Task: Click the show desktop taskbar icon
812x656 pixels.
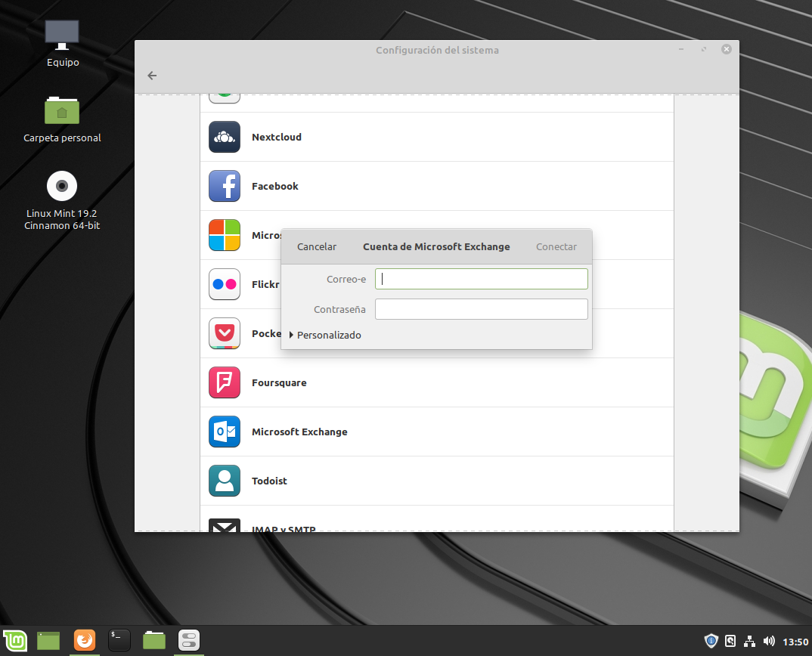Action: 48,640
